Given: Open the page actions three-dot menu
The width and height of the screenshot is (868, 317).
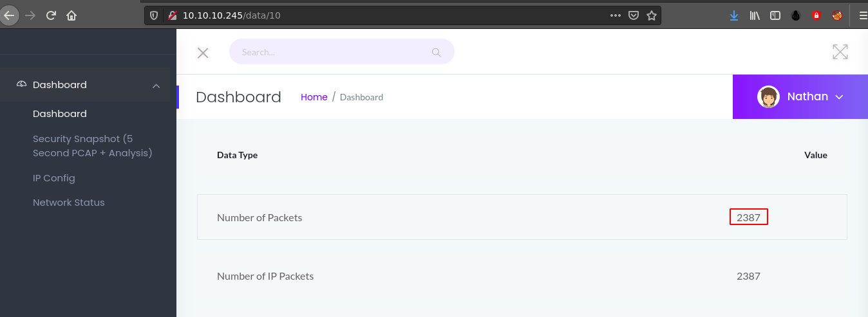Looking at the screenshot, I should (615, 15).
